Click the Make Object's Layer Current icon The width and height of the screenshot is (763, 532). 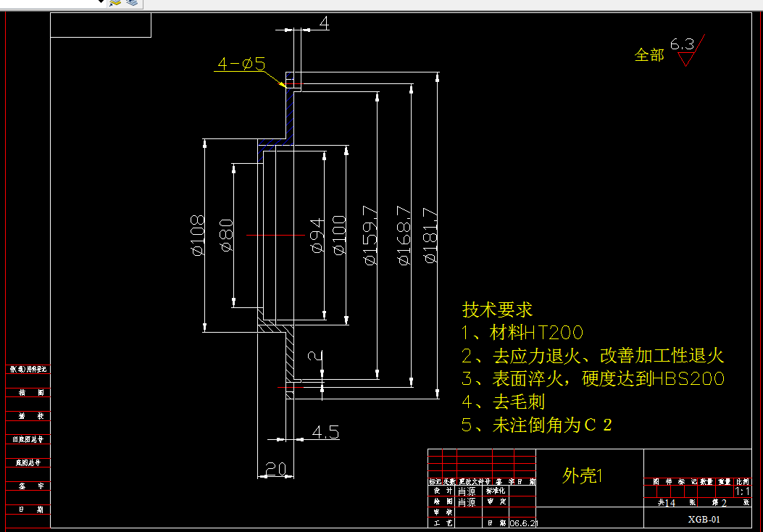[114, 3]
